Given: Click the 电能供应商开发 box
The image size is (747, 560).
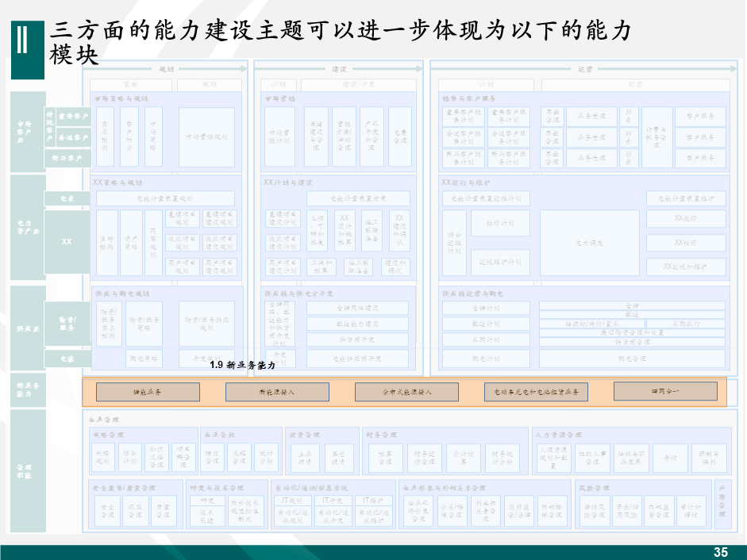Looking at the screenshot, I should point(357,359).
